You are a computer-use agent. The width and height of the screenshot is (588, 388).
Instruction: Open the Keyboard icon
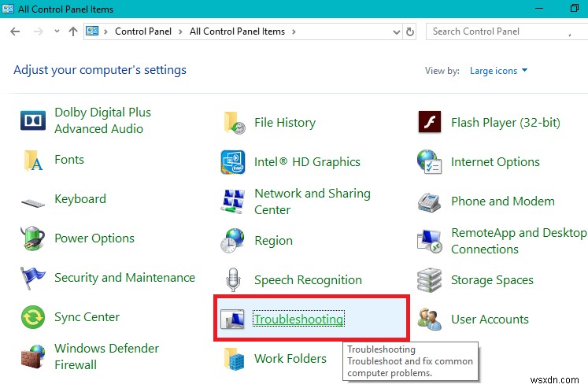[33, 203]
